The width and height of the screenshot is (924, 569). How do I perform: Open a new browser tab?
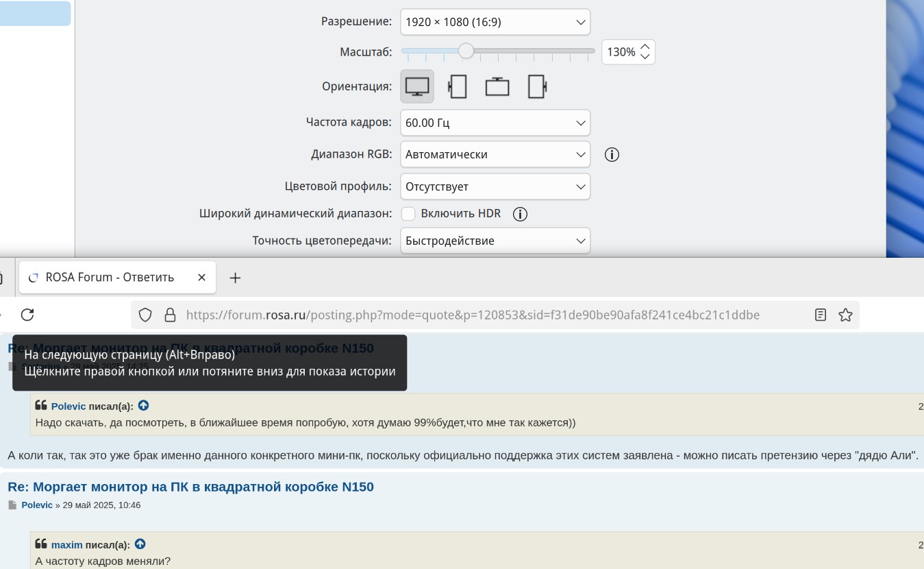pos(235,278)
